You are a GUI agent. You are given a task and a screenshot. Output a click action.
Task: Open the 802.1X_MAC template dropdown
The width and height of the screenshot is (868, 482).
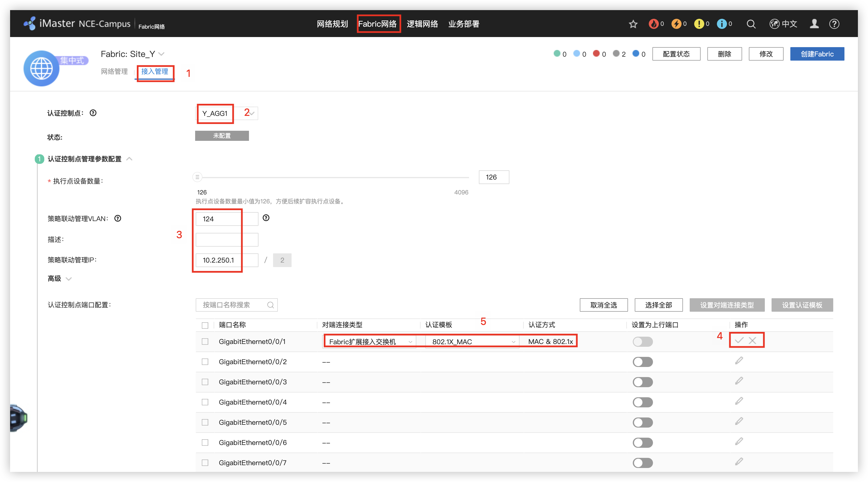coord(472,342)
